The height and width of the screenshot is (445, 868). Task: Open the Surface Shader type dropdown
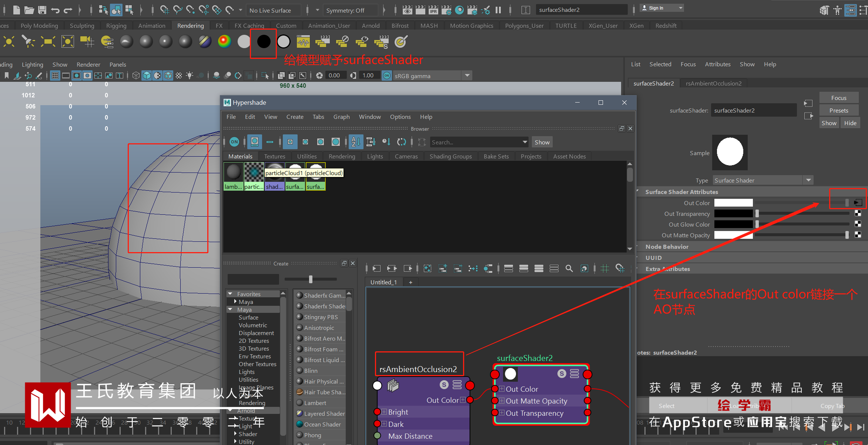point(808,180)
